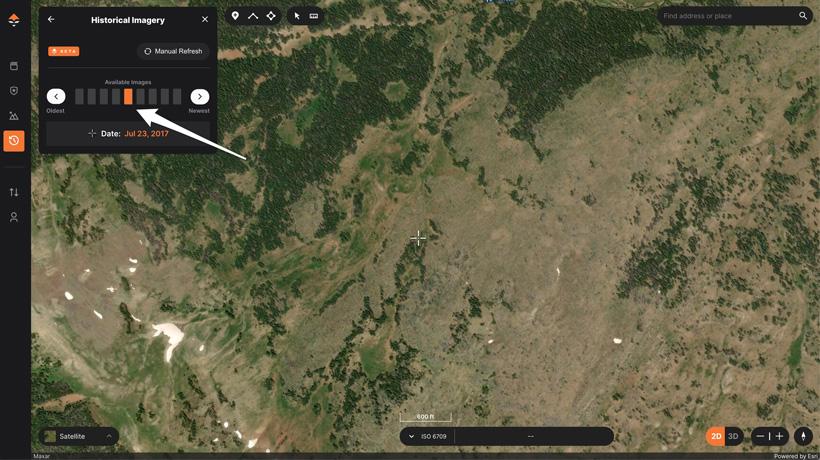Step to the older image
This screenshot has width=820, height=460.
coord(56,96)
